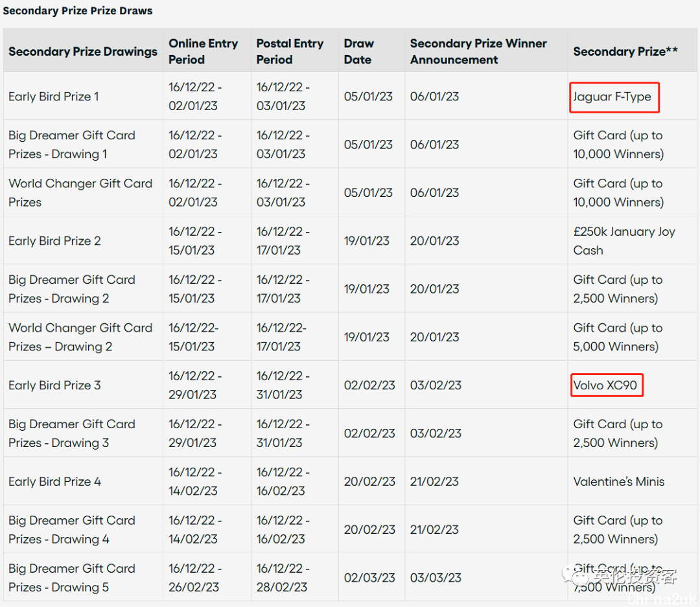
Task: Click the 'Postal Entry Period' column header
Action: (290, 51)
